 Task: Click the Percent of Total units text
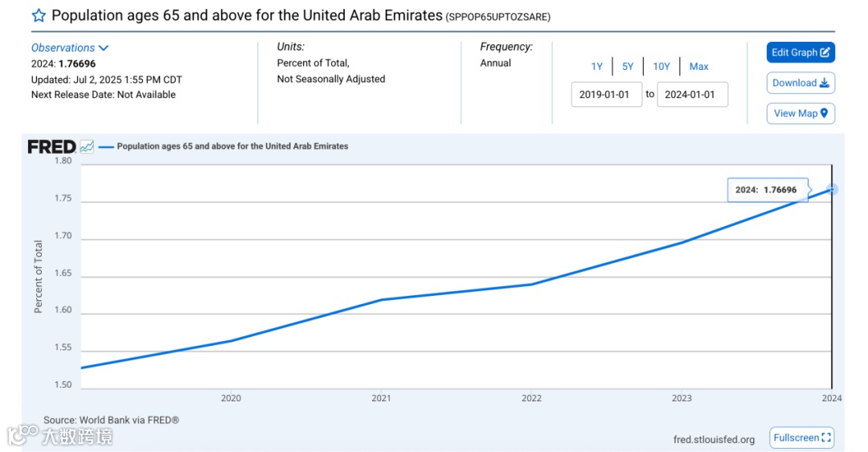click(x=313, y=64)
